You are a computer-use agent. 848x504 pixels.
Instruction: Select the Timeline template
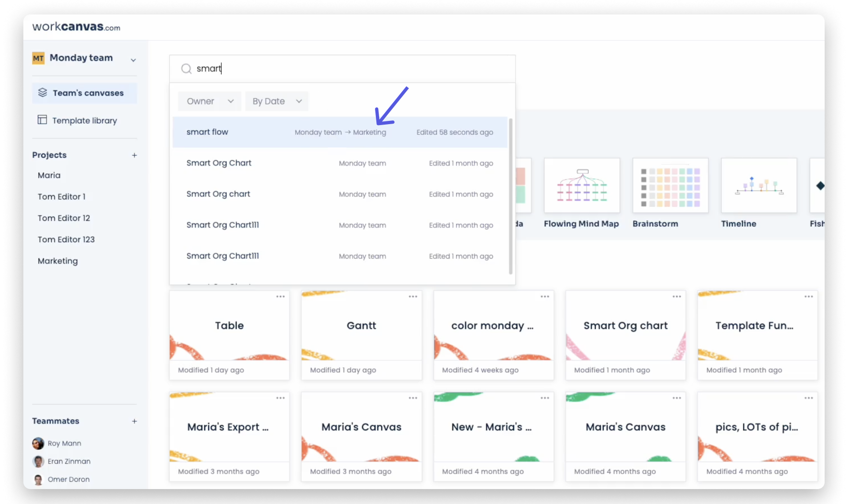(x=758, y=185)
